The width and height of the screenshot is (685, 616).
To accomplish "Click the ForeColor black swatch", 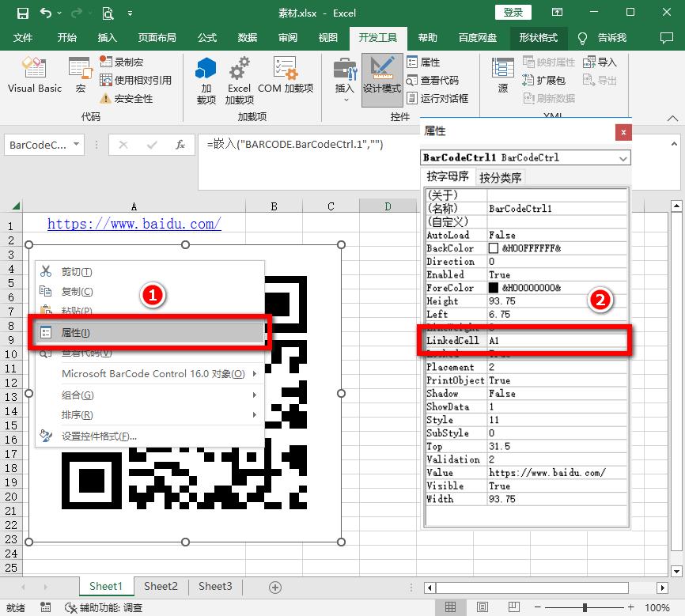I will click(x=494, y=288).
